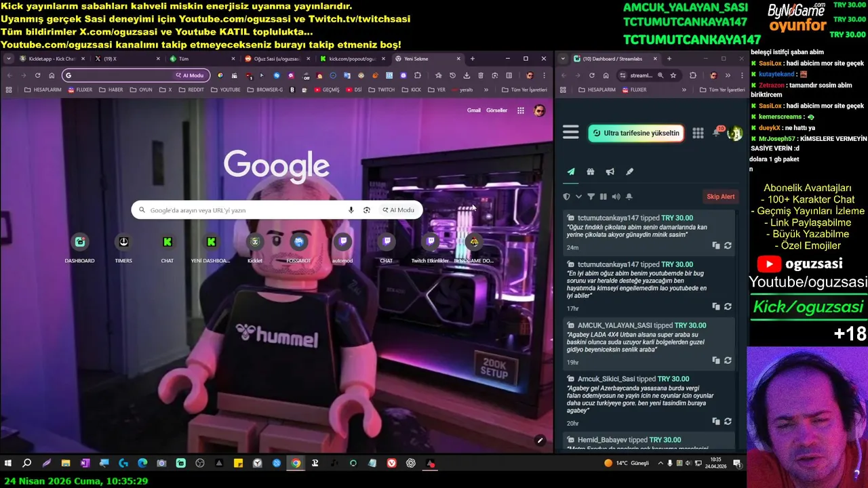Open Tüm Yer İşaretleri folder in left window
This screenshot has height=488, width=868.
pos(524,89)
